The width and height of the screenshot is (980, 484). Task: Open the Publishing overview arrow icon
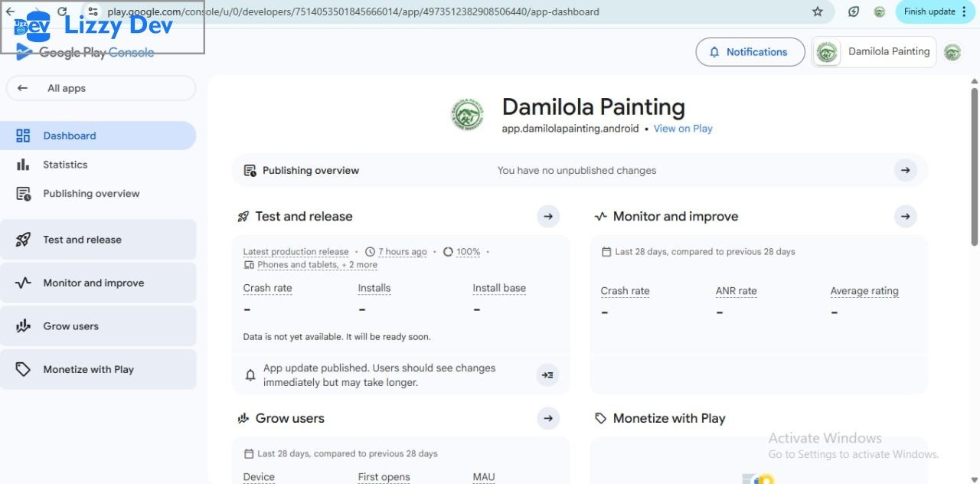pos(905,170)
